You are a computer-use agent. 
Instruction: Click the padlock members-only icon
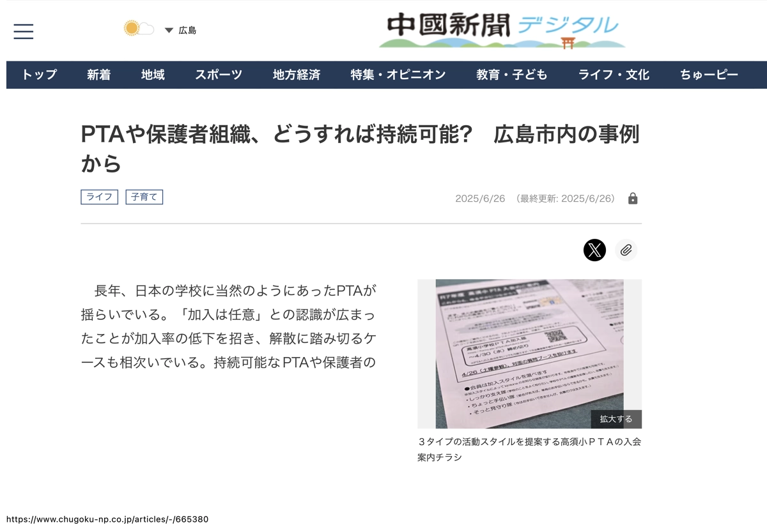point(633,199)
